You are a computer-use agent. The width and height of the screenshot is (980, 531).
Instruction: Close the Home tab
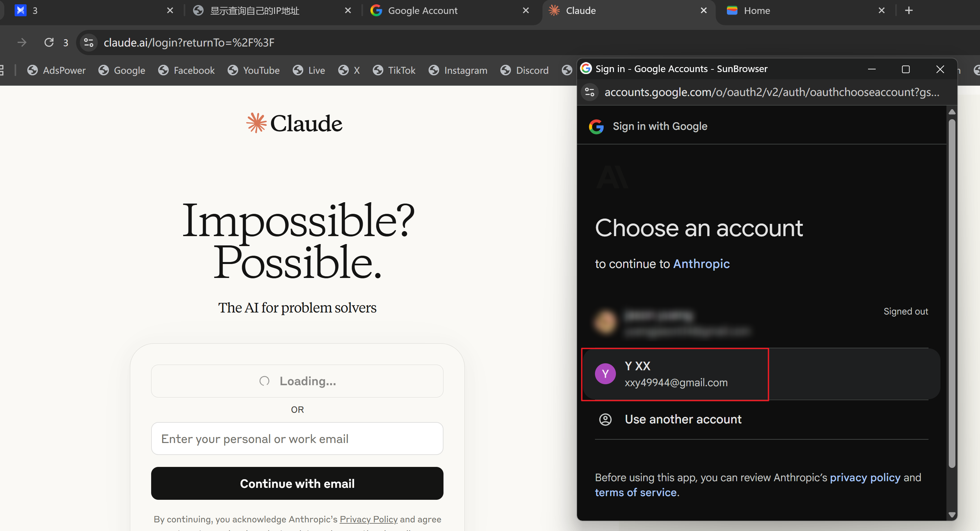881,10
